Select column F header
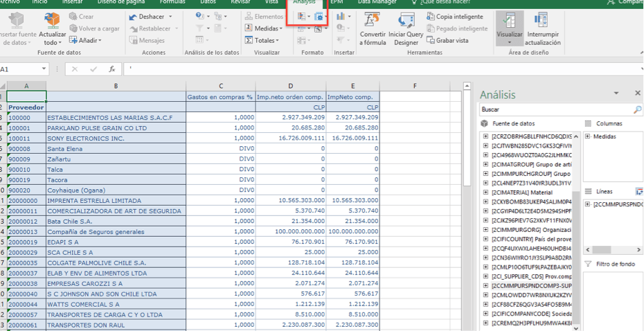 pyautogui.click(x=415, y=86)
